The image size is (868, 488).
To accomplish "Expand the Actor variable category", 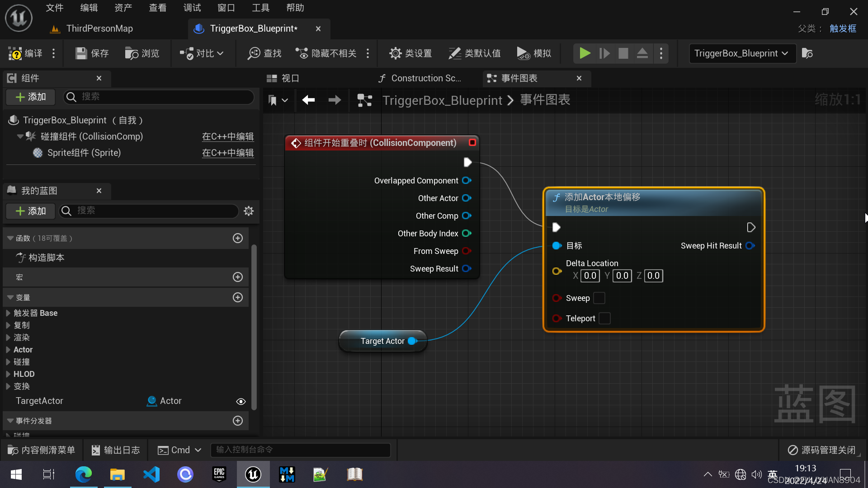I will pos(8,350).
